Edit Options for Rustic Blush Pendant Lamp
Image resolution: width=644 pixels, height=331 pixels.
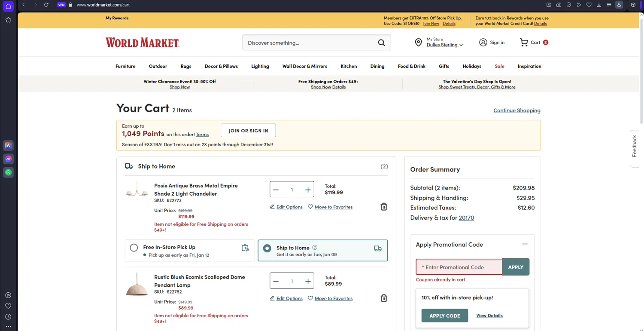pos(286,298)
